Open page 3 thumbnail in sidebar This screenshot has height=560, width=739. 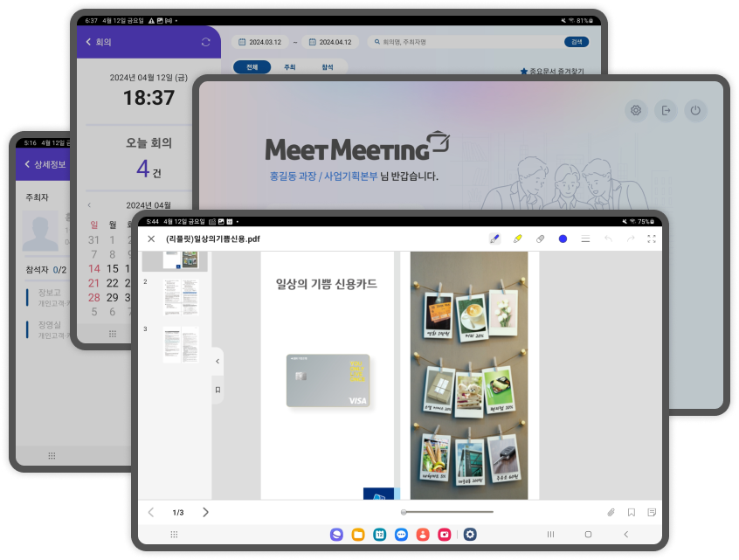(x=181, y=344)
